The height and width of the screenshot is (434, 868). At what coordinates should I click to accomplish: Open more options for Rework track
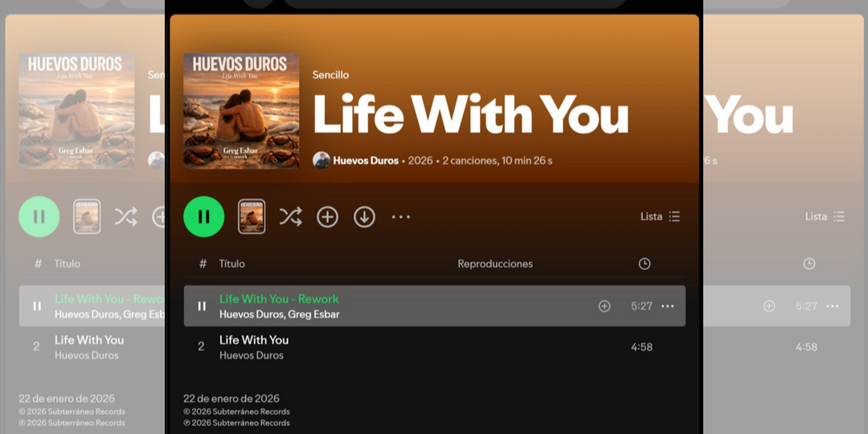(x=668, y=306)
